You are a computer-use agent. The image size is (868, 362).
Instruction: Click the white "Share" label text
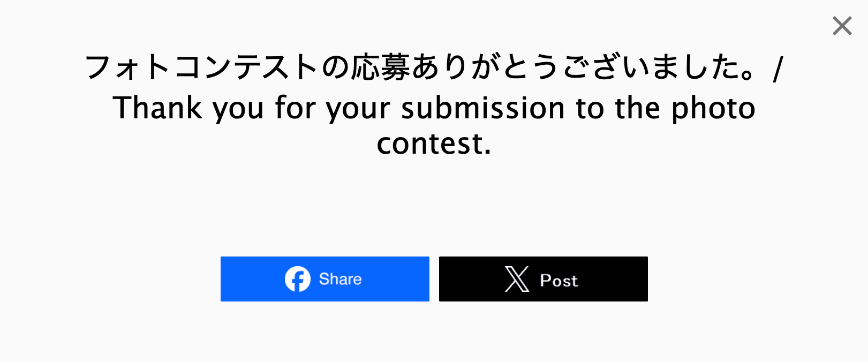[x=340, y=279]
